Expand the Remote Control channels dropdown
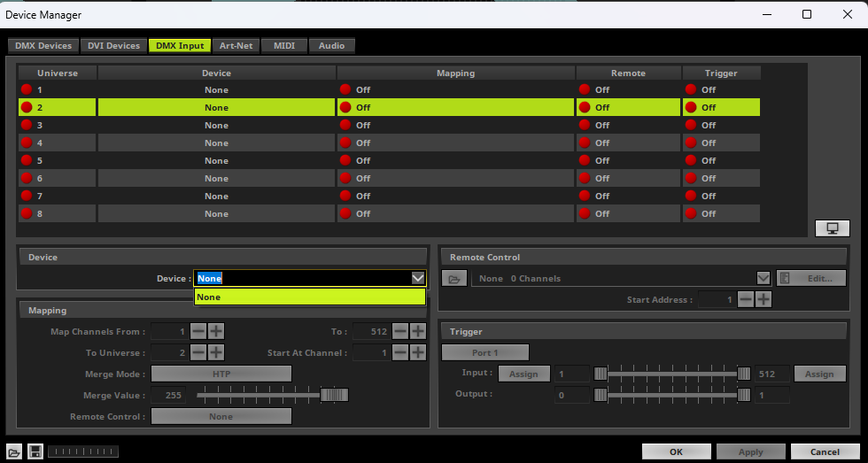 763,279
